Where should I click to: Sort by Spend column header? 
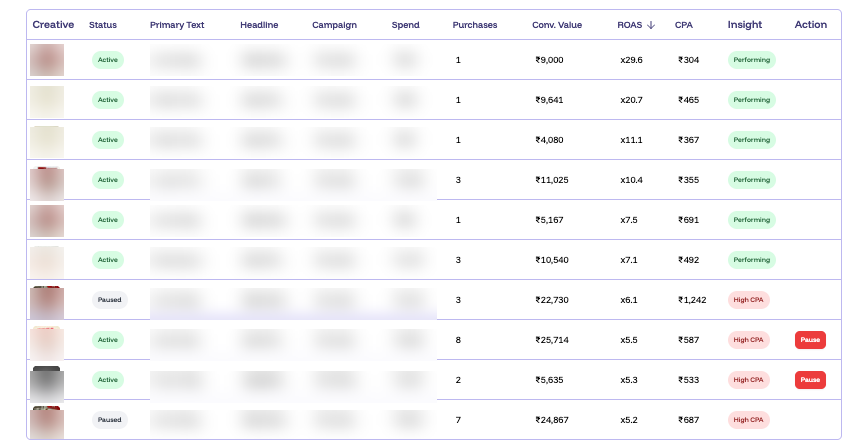click(x=406, y=25)
